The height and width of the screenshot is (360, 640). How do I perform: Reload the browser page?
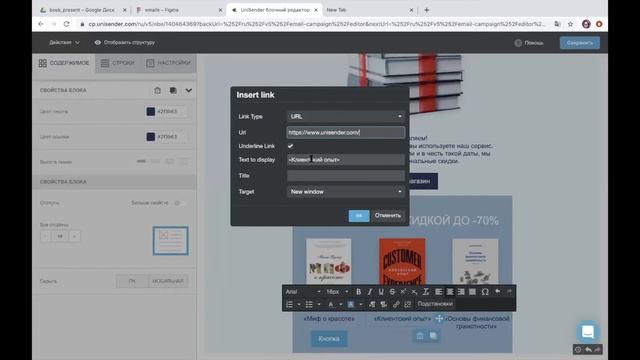click(x=67, y=24)
